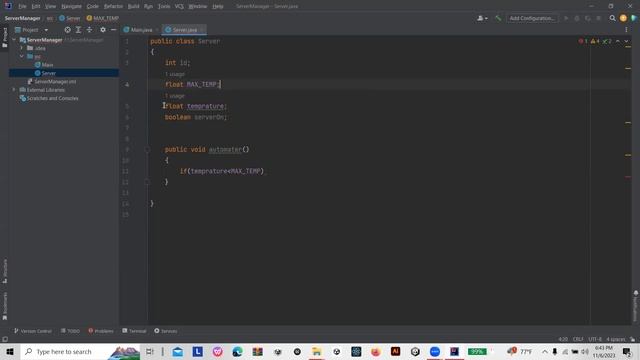Viewport: 640px width, 360px height.
Task: Click the Run play icon
Action: (566, 18)
